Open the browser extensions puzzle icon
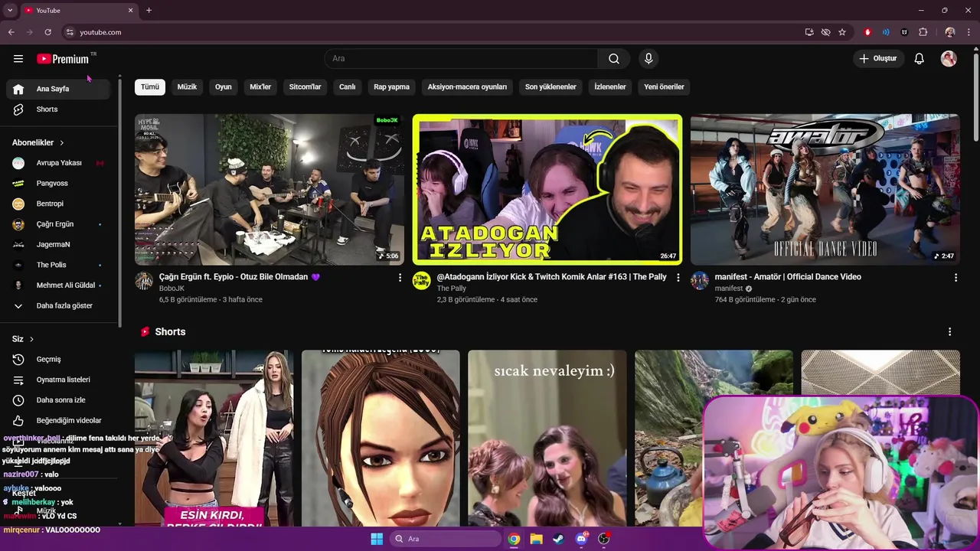 pos(923,32)
